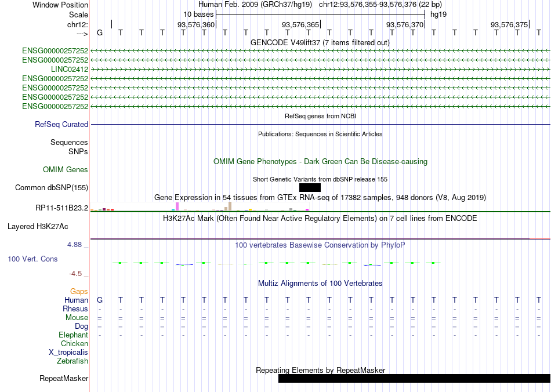Viewport: 551px width, 392px height.
Task: Click the tall tan bar in GTEx expression chart
Action: coord(230,206)
